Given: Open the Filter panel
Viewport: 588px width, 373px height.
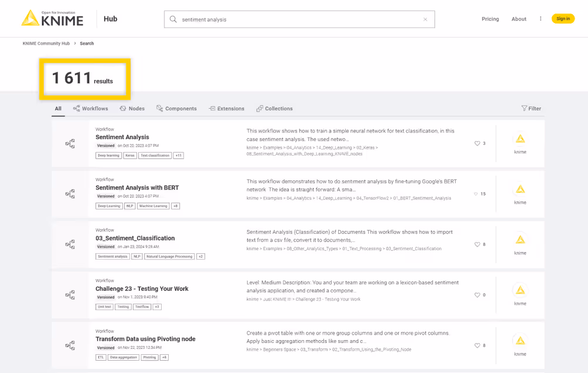Looking at the screenshot, I should 531,108.
